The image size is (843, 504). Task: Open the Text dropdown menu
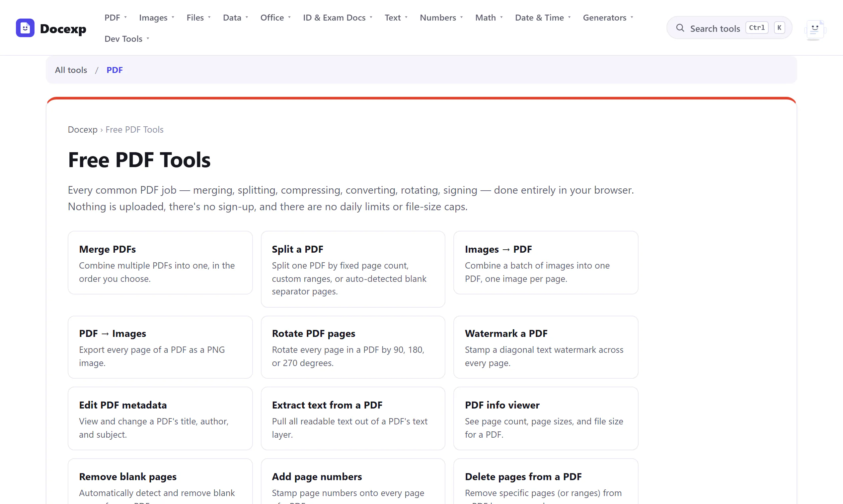pos(396,17)
